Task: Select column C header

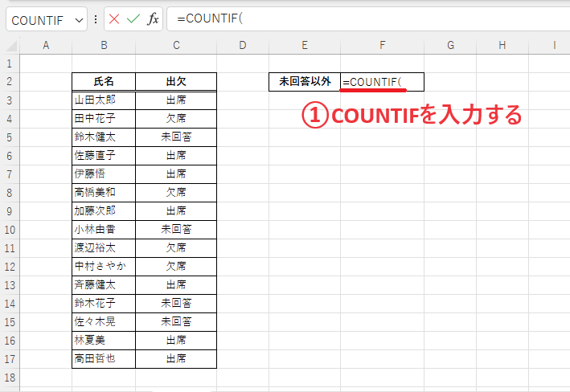Action: [176, 46]
